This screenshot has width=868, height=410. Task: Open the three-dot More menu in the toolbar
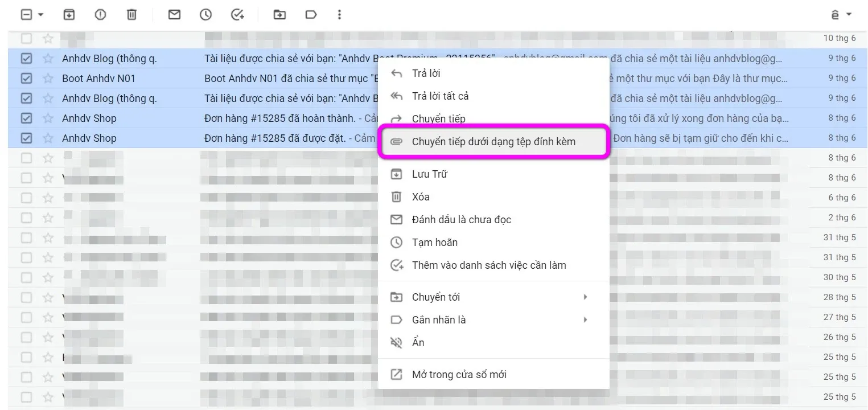click(x=339, y=15)
